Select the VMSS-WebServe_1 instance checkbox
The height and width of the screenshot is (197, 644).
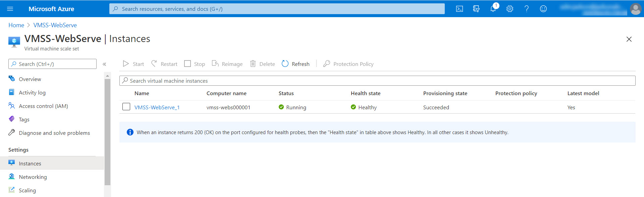coord(126,107)
